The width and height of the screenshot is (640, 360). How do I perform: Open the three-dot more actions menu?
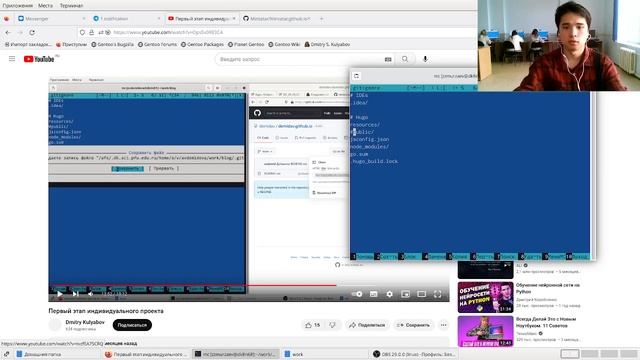tap(444, 325)
